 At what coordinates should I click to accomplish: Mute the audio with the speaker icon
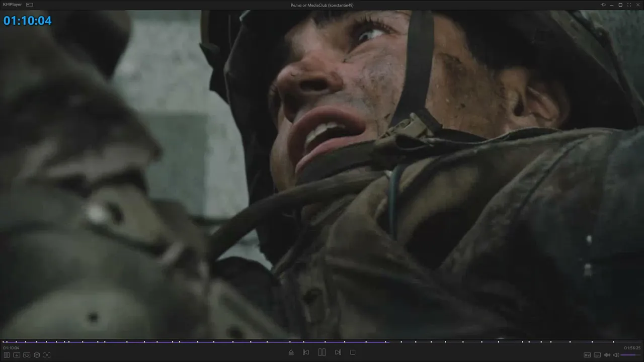pyautogui.click(x=616, y=355)
